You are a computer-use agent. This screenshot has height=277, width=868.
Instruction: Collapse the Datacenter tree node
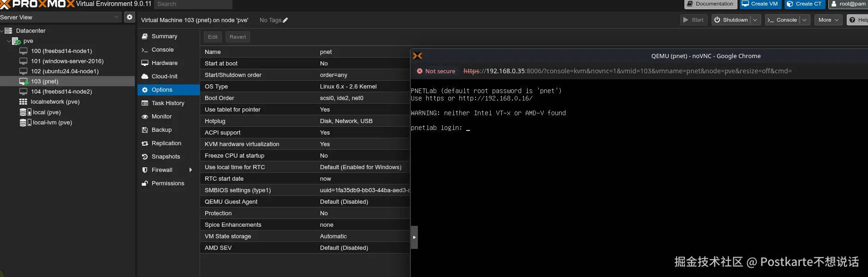[x=2, y=31]
